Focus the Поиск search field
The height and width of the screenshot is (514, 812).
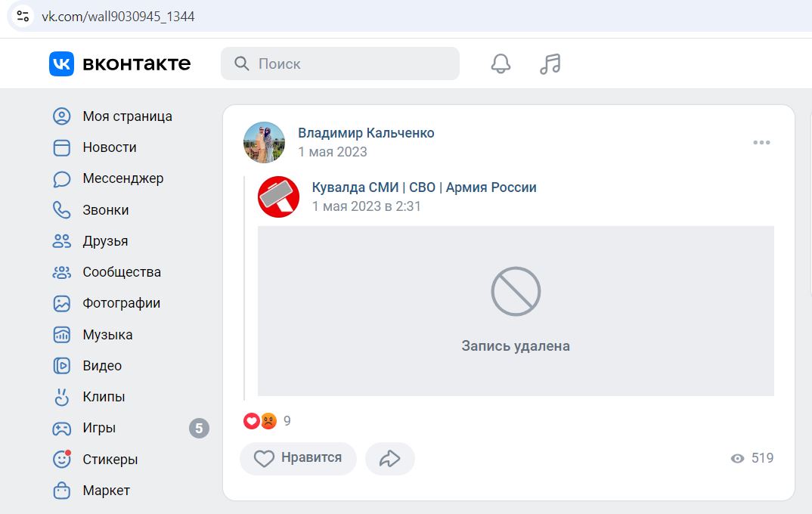[340, 63]
